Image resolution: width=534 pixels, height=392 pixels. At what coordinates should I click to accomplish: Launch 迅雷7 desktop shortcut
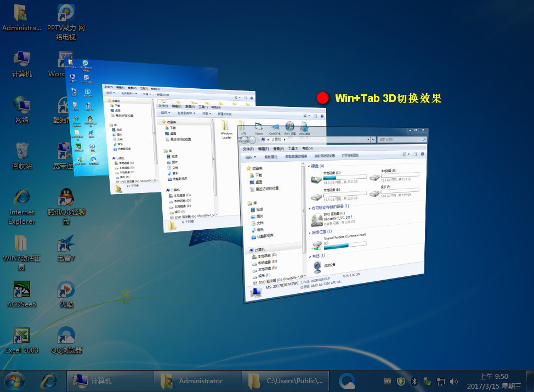[x=66, y=248]
